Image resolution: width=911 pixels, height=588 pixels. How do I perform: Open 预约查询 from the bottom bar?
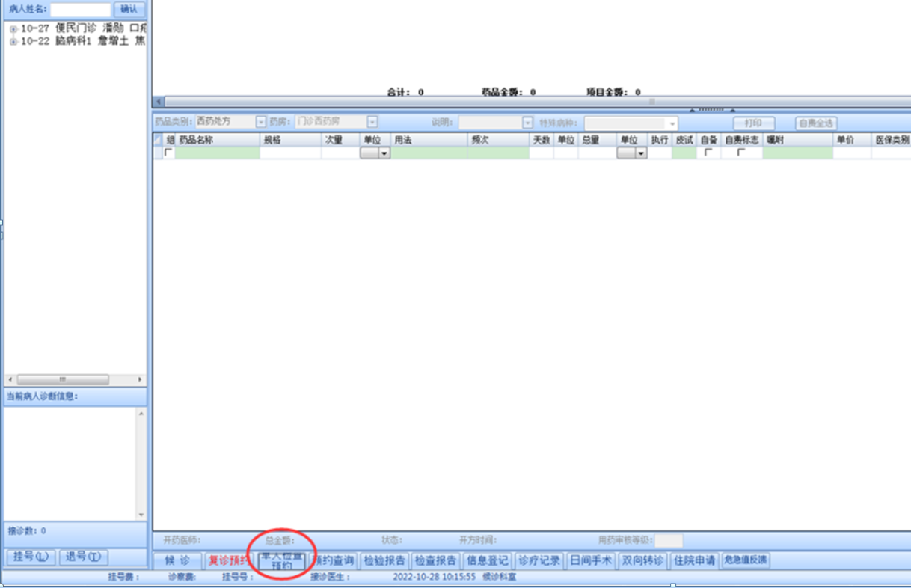click(x=332, y=560)
